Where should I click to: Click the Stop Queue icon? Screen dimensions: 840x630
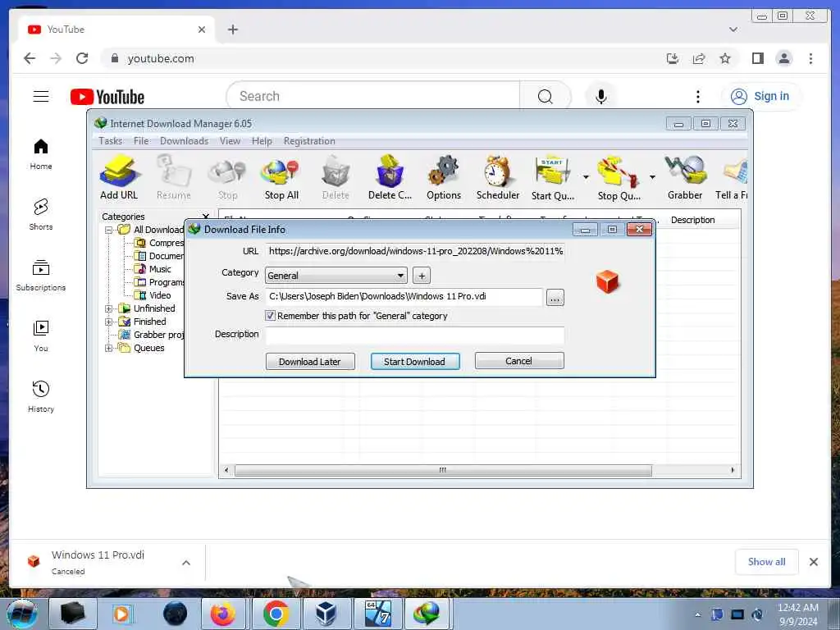pos(619,177)
